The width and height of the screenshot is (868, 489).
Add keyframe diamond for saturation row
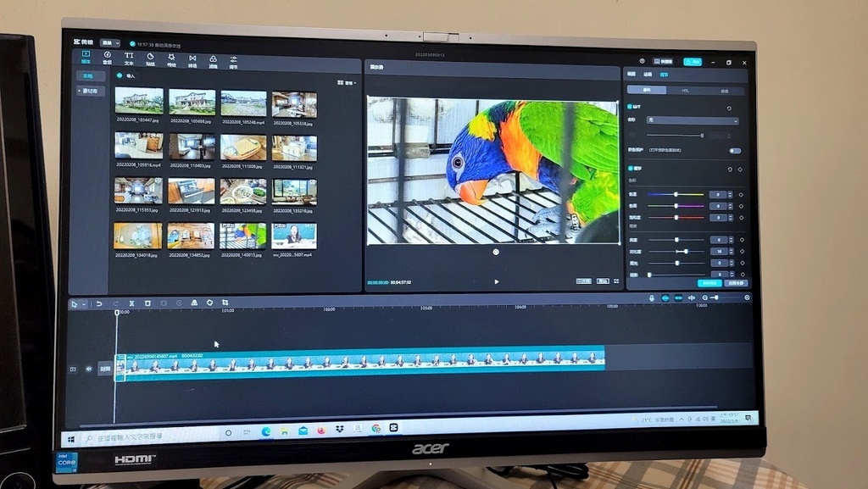click(741, 218)
